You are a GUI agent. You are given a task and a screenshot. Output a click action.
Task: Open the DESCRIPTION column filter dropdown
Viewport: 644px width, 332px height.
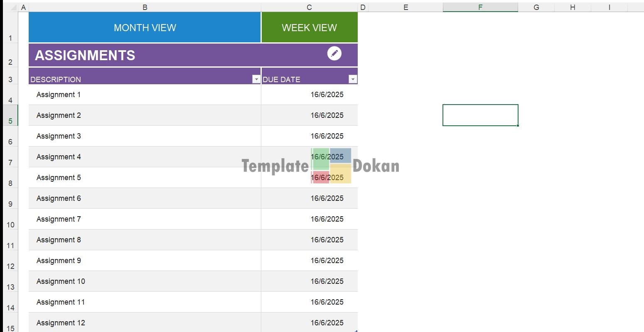tap(256, 79)
